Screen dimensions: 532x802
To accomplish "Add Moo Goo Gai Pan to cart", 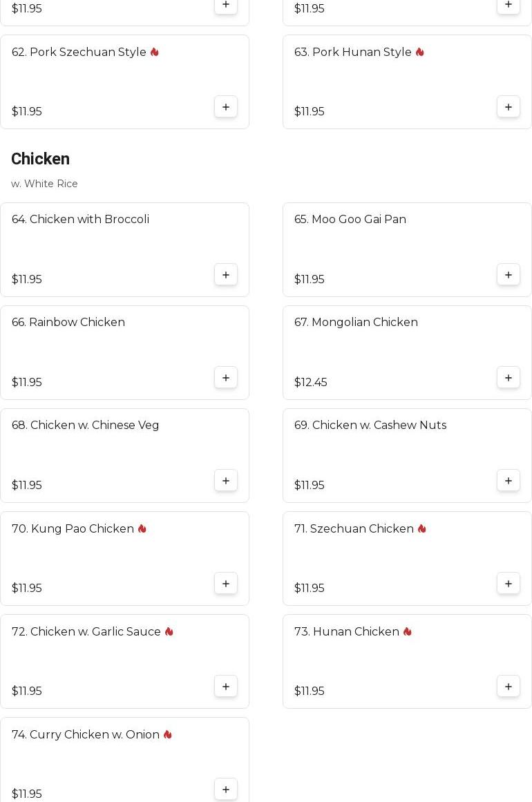I will [509, 275].
